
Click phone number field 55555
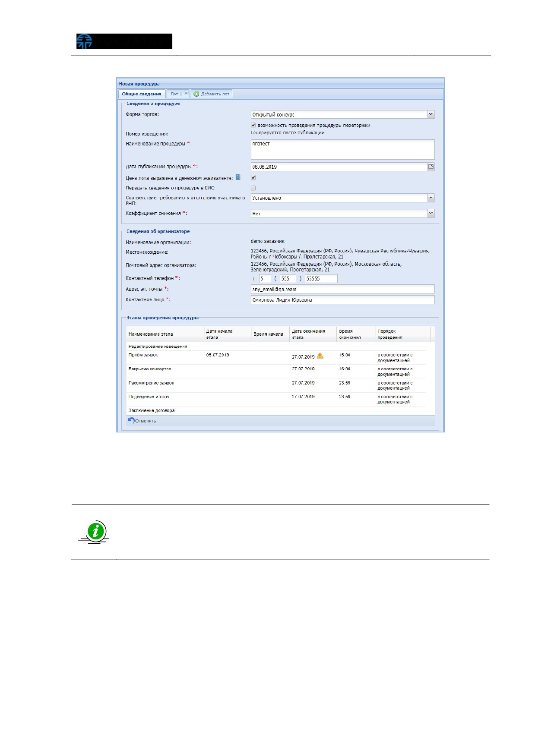321,279
